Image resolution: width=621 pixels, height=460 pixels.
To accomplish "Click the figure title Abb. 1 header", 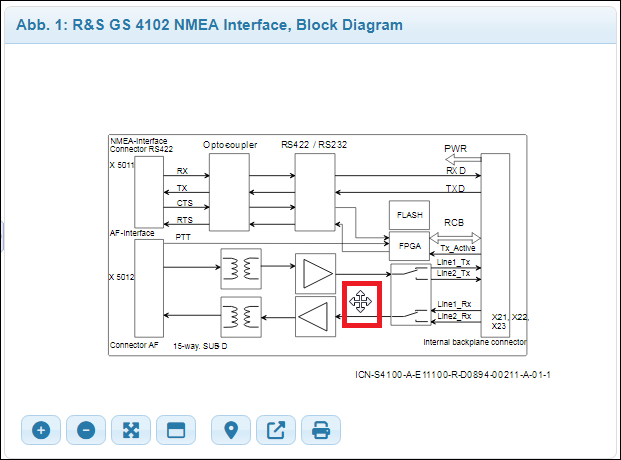I will pos(209,25).
